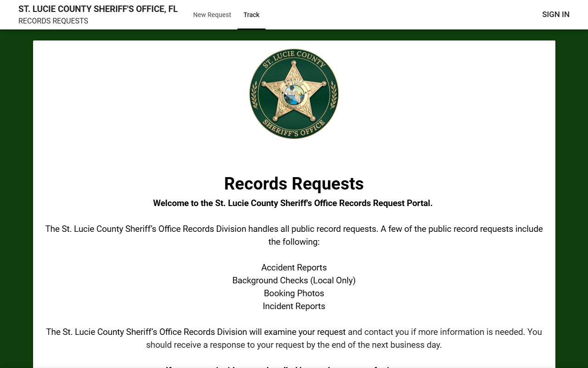The image size is (588, 368).
Task: Click the Welcome to the St. Lucie County portal line
Action: pyautogui.click(x=293, y=203)
